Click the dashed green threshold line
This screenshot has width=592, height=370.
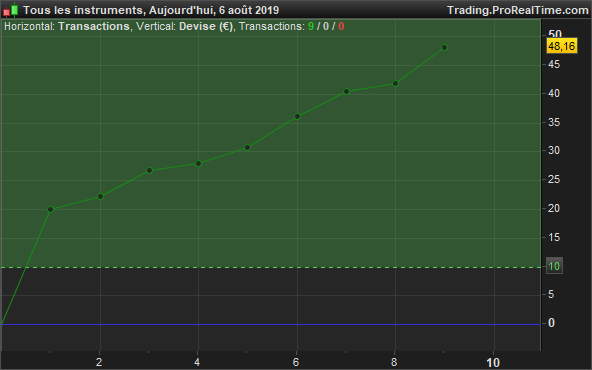point(270,267)
